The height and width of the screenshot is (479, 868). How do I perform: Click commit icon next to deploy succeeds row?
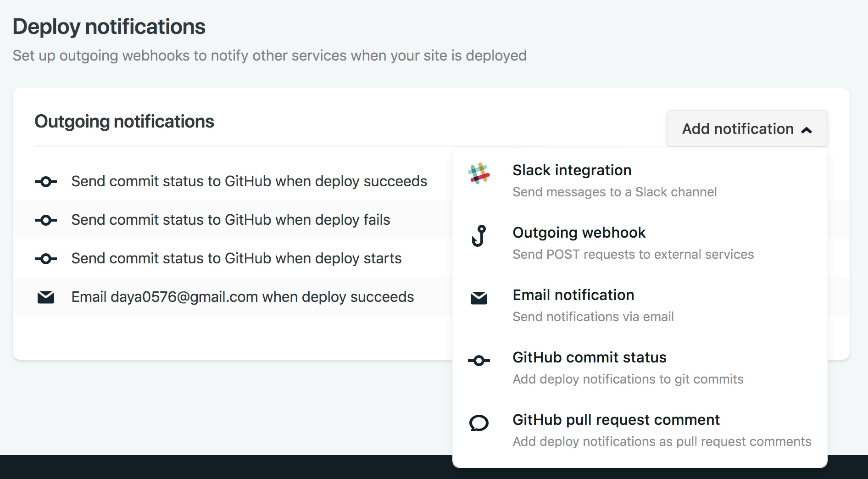[46, 182]
